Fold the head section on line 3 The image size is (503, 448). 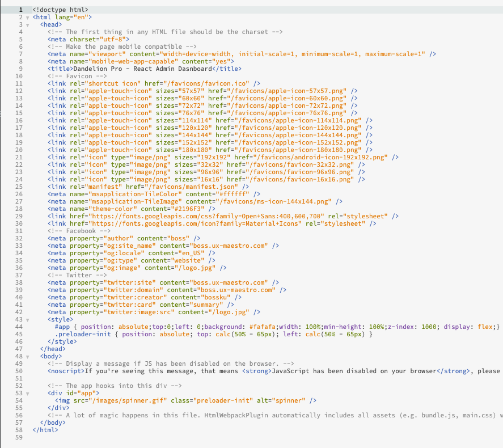[27, 25]
